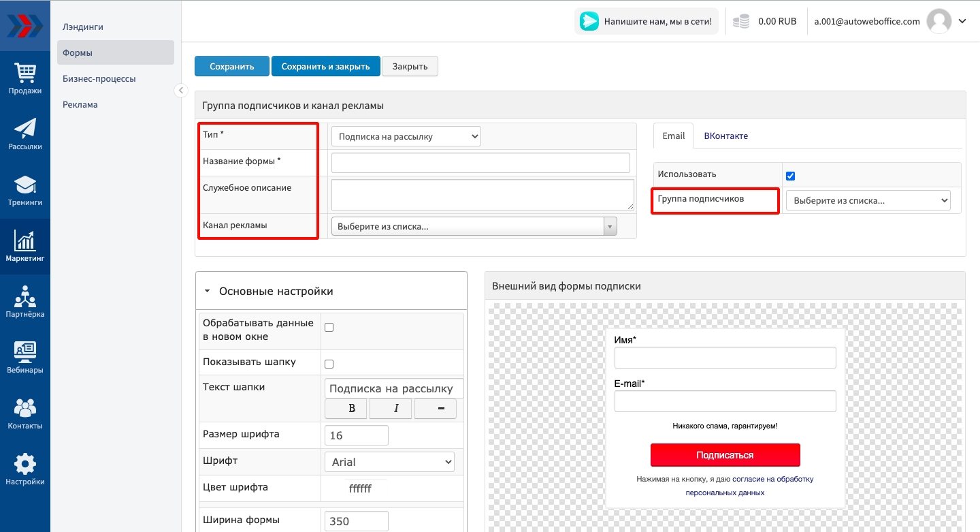Screen dimensions: 980x532
Task: Open the Тип dropdown
Action: pos(406,136)
